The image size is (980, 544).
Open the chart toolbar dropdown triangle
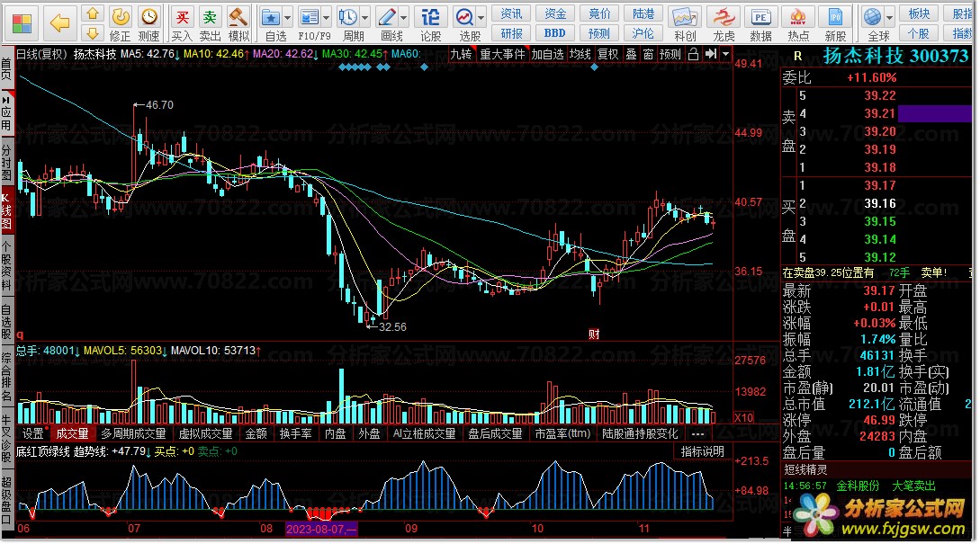coord(725,54)
